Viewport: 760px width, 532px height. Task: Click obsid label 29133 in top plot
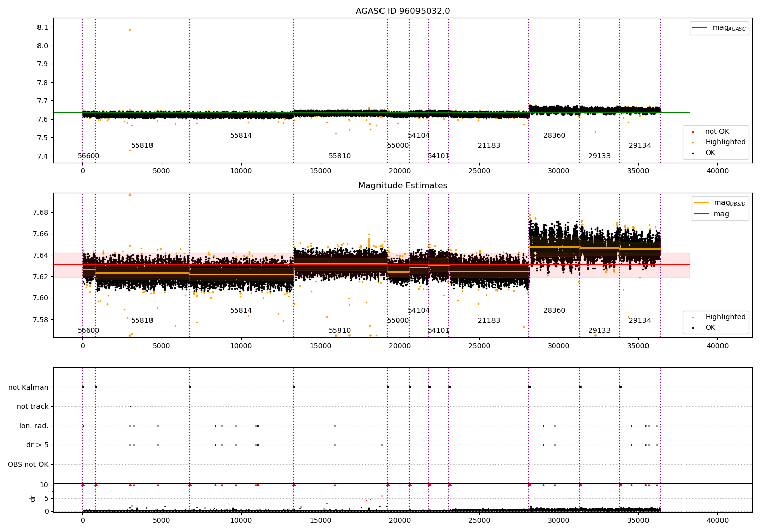599,156
